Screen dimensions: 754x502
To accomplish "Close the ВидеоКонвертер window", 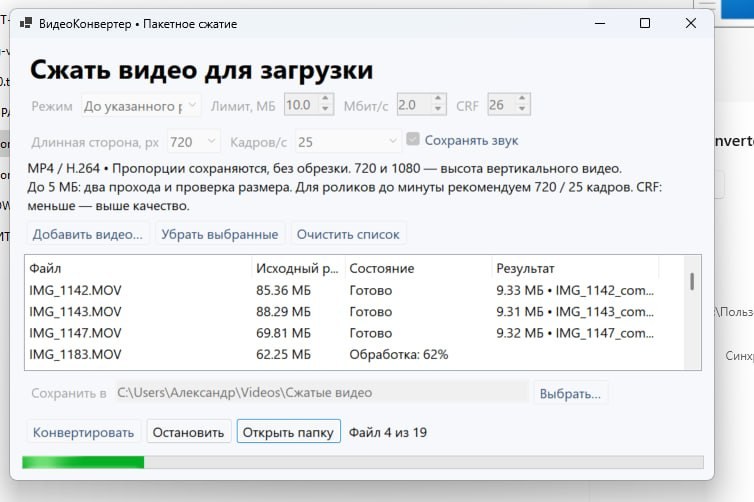I will click(x=691, y=23).
